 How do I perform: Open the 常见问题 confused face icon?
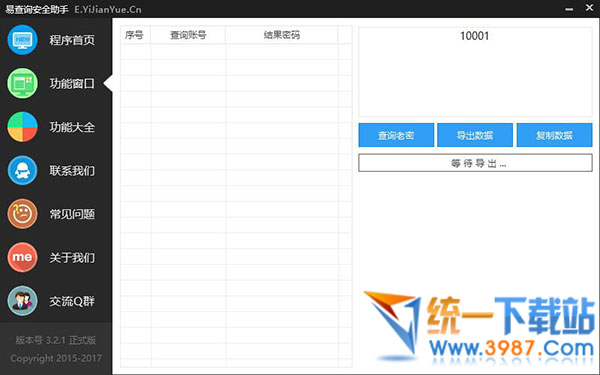coord(22,214)
